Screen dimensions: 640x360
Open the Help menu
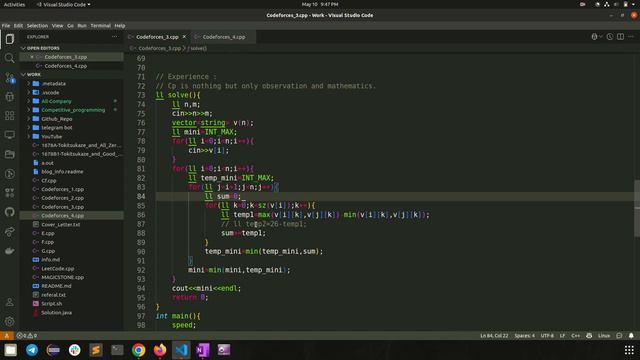(120, 26)
